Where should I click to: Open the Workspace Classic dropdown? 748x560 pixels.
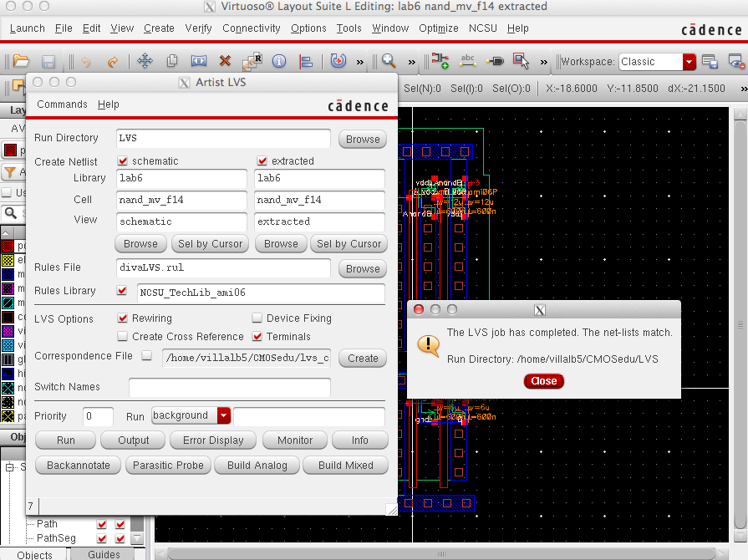pos(689,61)
